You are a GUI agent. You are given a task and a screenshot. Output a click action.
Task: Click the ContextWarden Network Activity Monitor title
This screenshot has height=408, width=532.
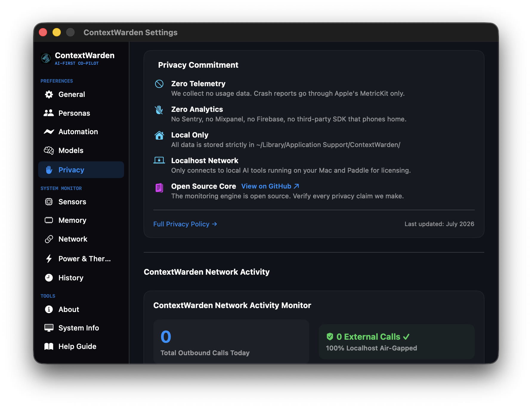(232, 305)
